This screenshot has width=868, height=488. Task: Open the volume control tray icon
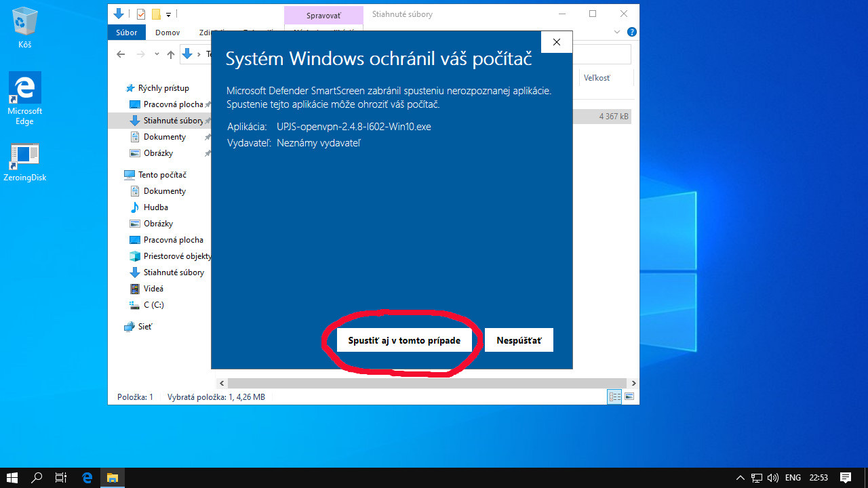click(x=772, y=478)
